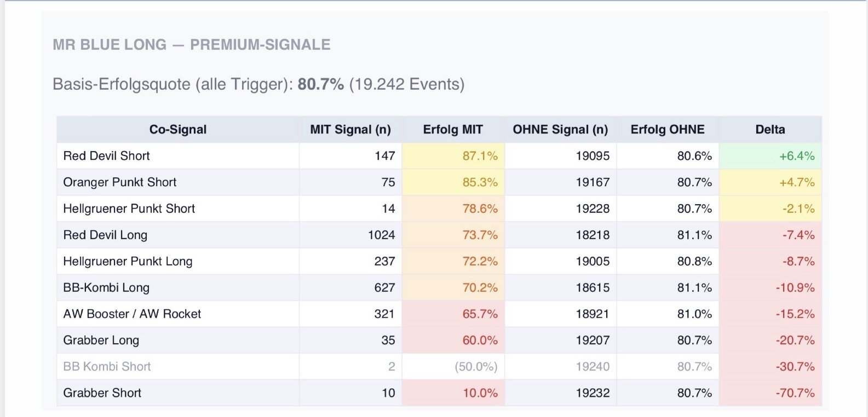Select the greyed-out BB Kombi Short row
This screenshot has width=868, height=417.
click(x=107, y=366)
